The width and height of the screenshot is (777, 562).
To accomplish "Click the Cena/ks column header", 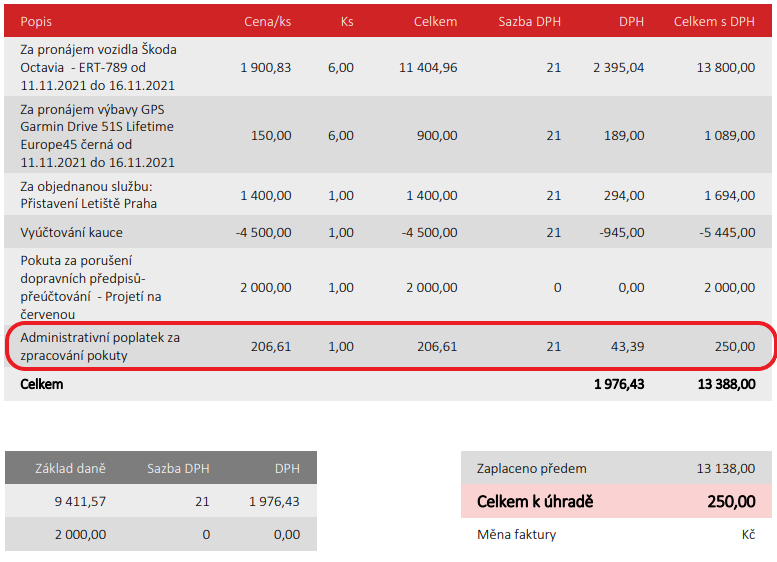I will coord(267,20).
